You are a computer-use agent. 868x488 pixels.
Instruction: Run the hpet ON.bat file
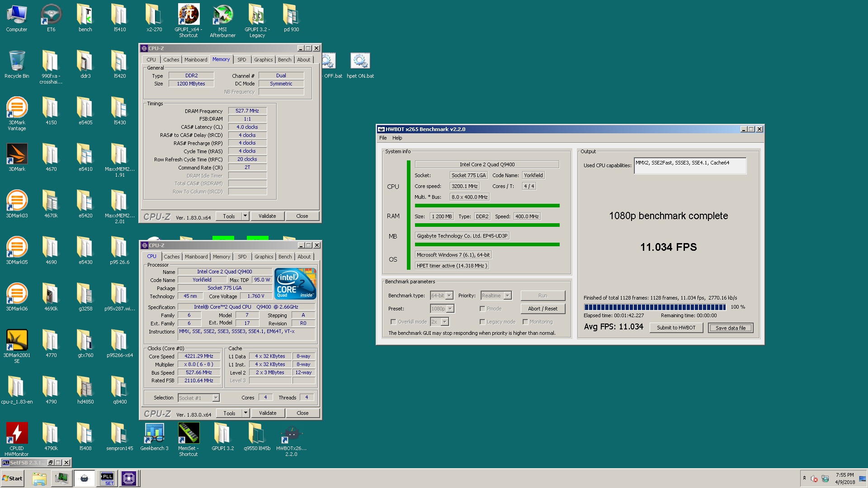[x=360, y=64]
